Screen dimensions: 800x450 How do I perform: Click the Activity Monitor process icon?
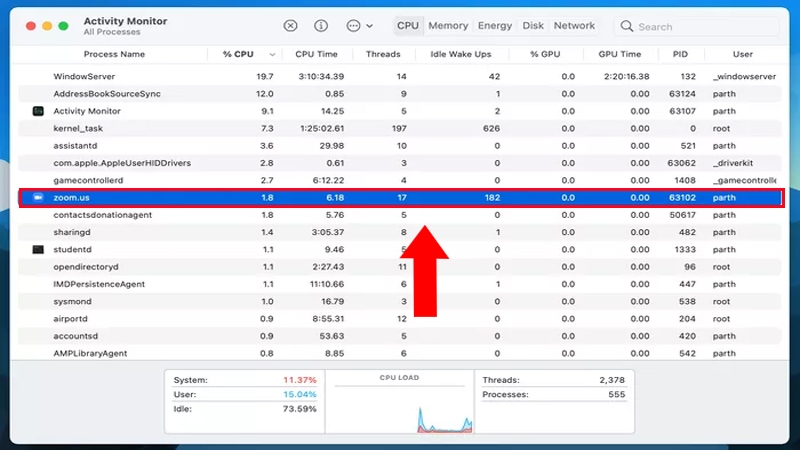38,111
